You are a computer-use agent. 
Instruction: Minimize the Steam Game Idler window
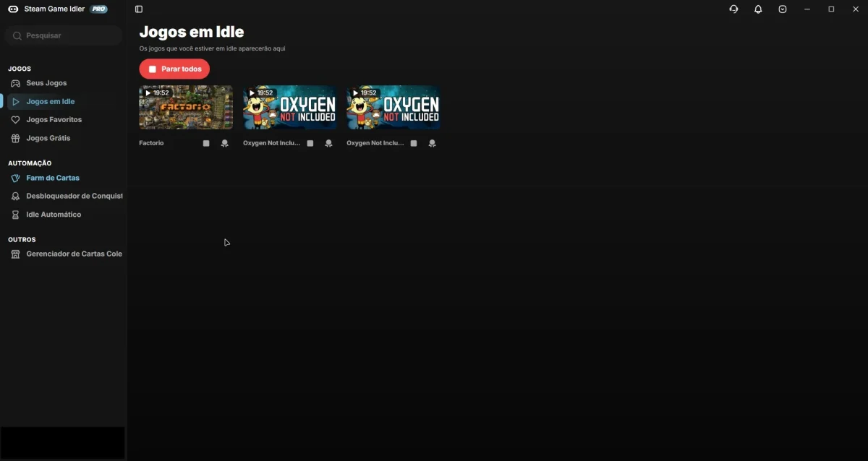(807, 9)
